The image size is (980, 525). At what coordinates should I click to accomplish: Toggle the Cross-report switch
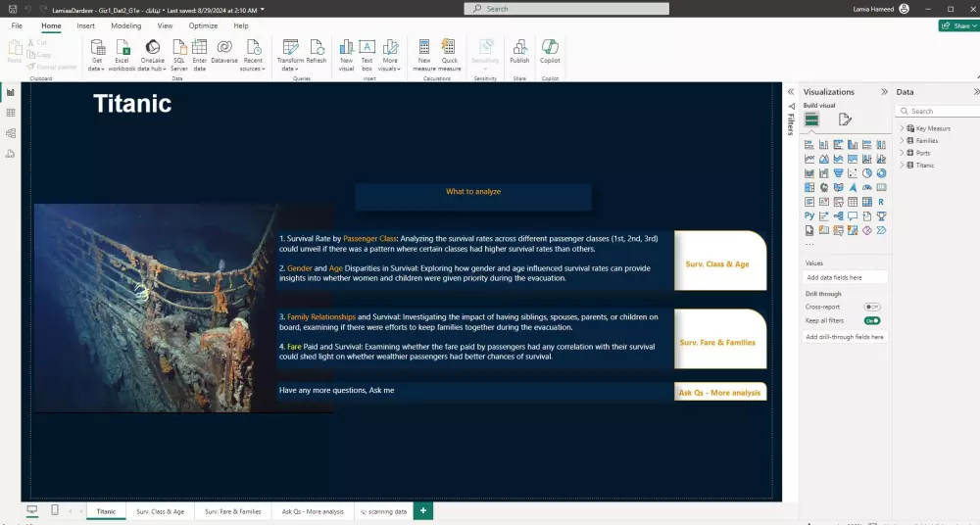click(x=872, y=307)
